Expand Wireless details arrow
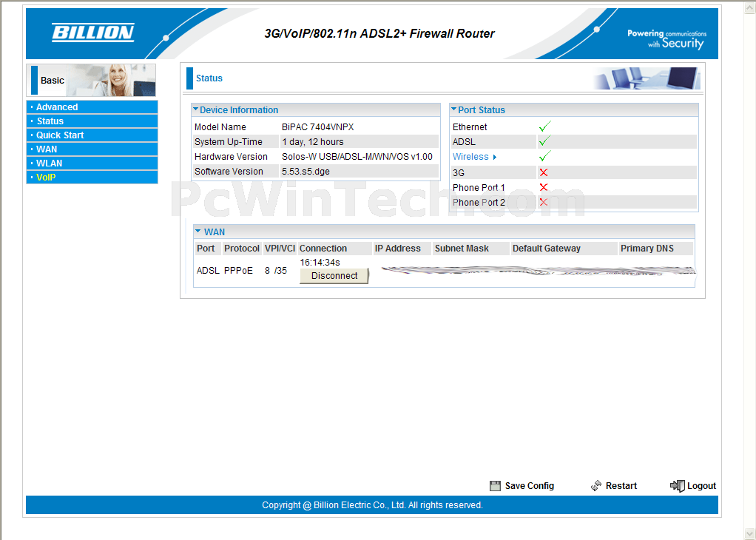This screenshot has width=756, height=540. (x=495, y=157)
